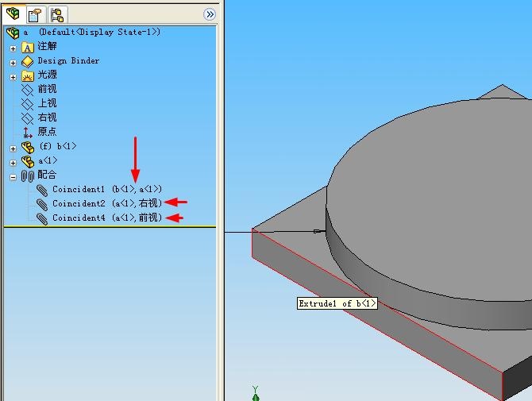The width and height of the screenshot is (532, 401).
Task: Collapse the 配合 mates folder
Action: pyautogui.click(x=13, y=177)
